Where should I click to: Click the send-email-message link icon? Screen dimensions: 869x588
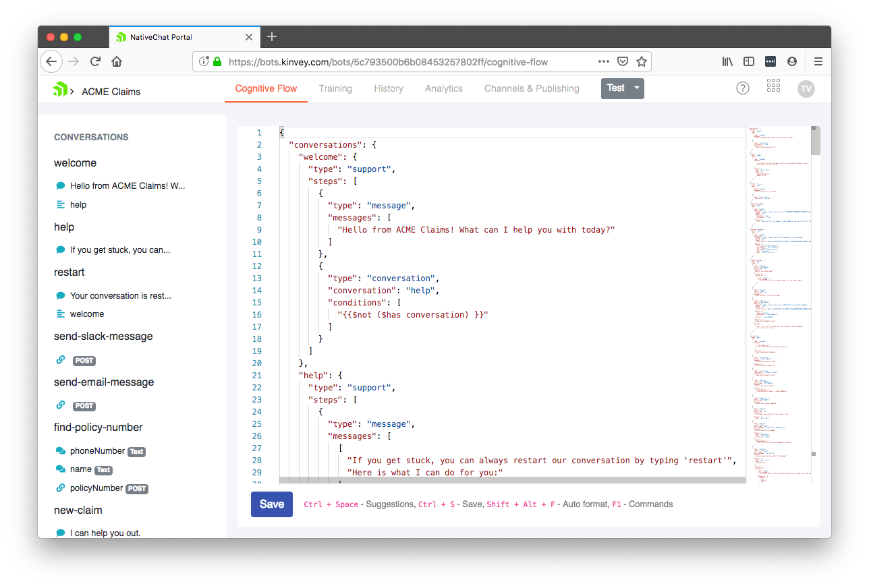(60, 405)
